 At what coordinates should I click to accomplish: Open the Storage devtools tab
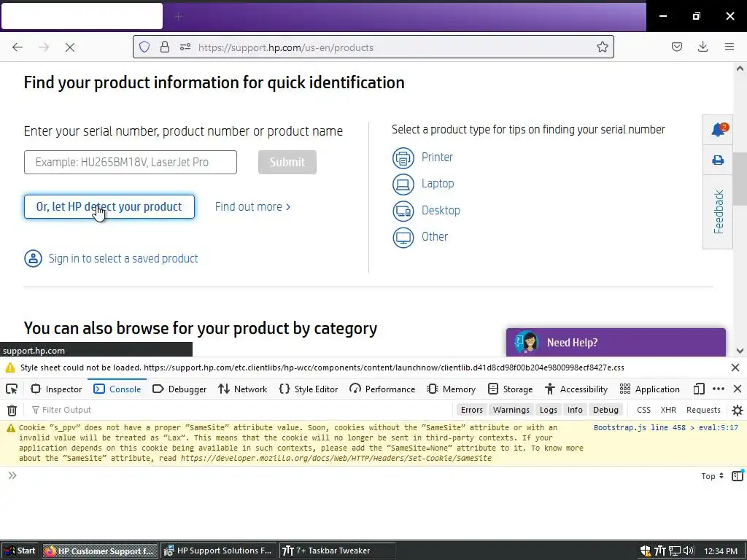tap(510, 389)
